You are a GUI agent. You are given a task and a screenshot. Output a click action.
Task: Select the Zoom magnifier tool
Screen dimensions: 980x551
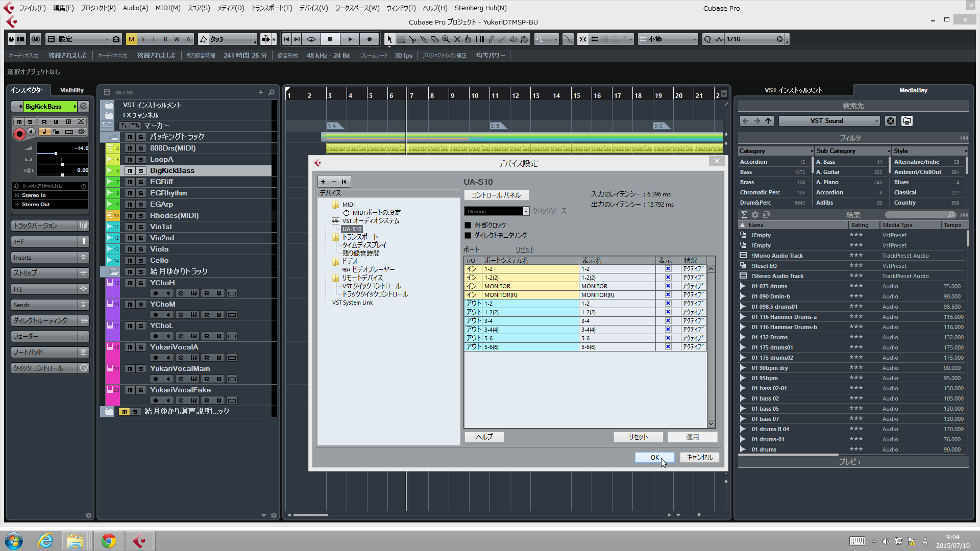(x=446, y=39)
